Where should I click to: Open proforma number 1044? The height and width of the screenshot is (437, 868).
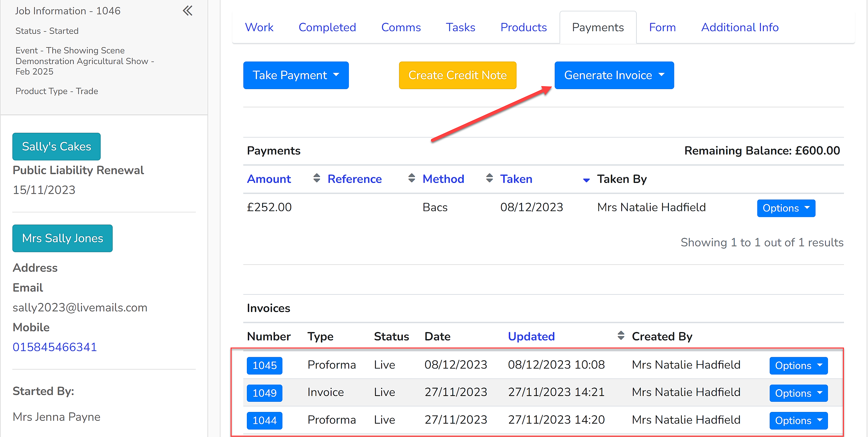[x=264, y=420]
